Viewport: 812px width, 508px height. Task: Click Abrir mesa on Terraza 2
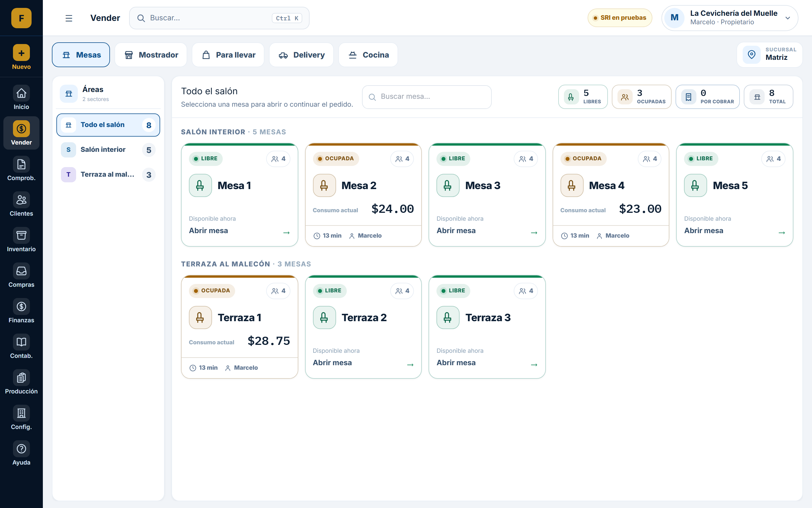332,363
